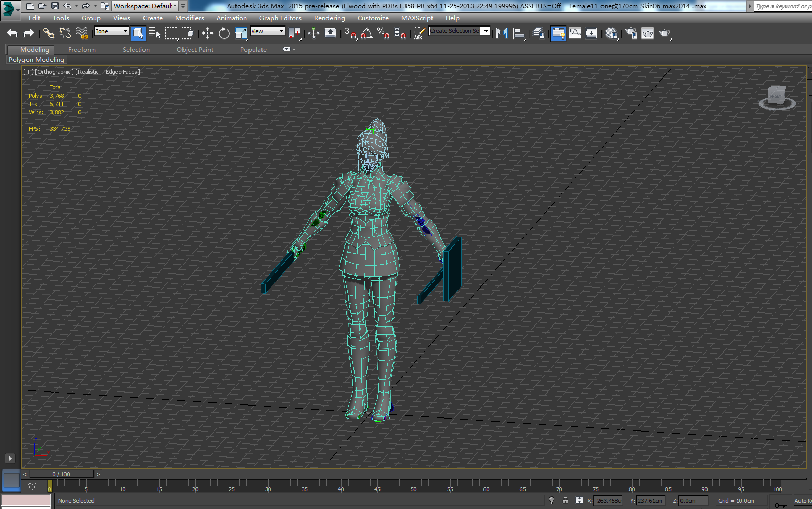This screenshot has width=812, height=509.
Task: Activate the Unlink Selection tool
Action: 65,33
